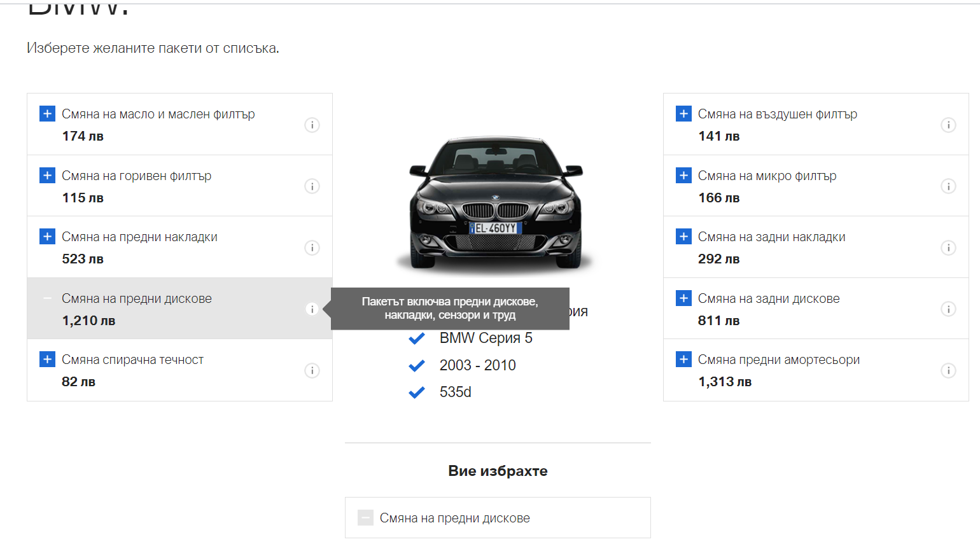980x551 pixels.
Task: Show info for Смяна спирачна течност
Action: [312, 370]
